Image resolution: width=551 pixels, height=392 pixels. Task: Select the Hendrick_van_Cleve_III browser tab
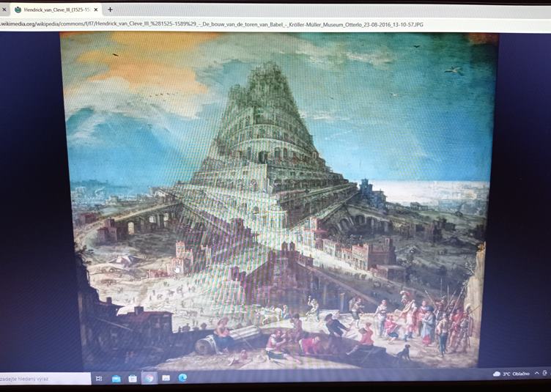click(x=56, y=10)
